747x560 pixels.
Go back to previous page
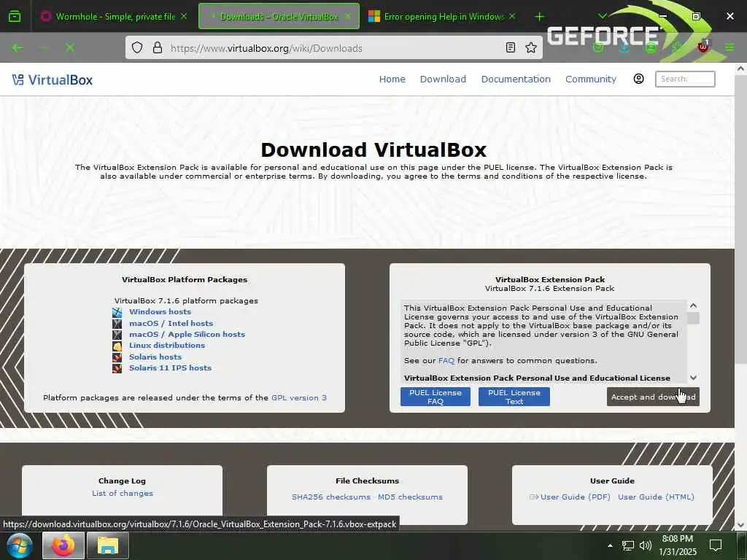click(x=18, y=47)
